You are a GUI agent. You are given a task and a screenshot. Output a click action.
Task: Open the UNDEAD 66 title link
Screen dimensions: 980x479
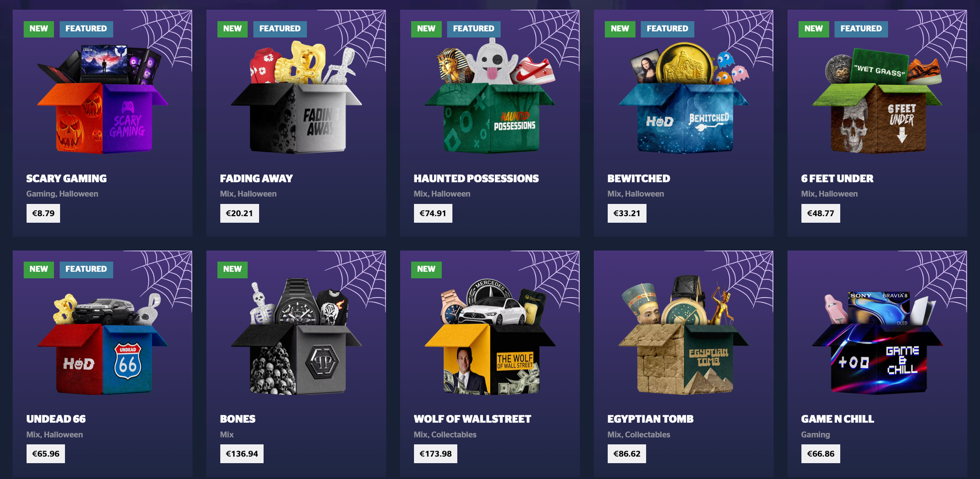click(56, 419)
